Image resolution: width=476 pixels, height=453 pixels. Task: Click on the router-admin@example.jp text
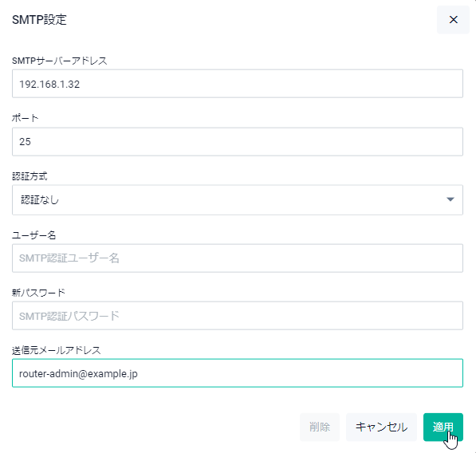click(x=78, y=374)
